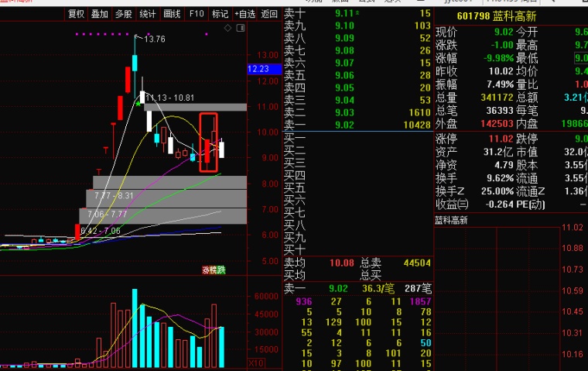The image size is (588, 371).
Task: Click the 买十 bid row
Action: point(357,249)
